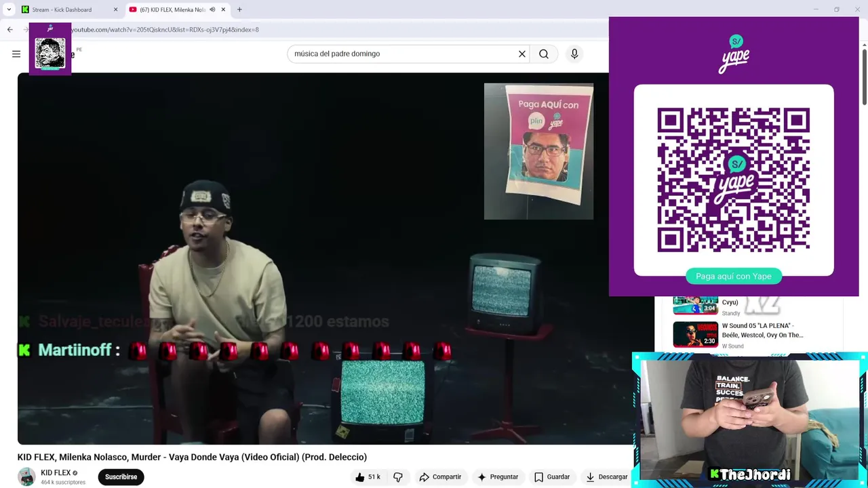Subscribe with the Suscribirse button
Screen dimensions: 868x488
point(121,477)
